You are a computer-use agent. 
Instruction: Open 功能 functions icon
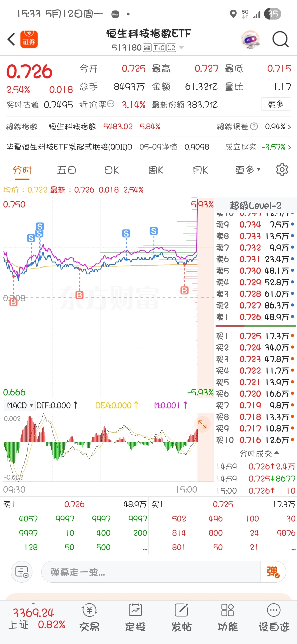tap(228, 618)
